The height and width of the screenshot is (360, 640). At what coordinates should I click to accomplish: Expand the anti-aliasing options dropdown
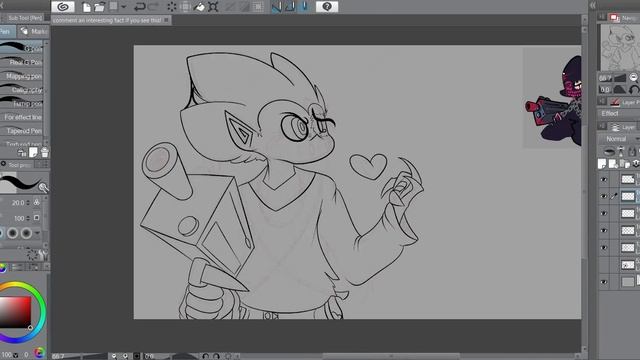(37, 233)
